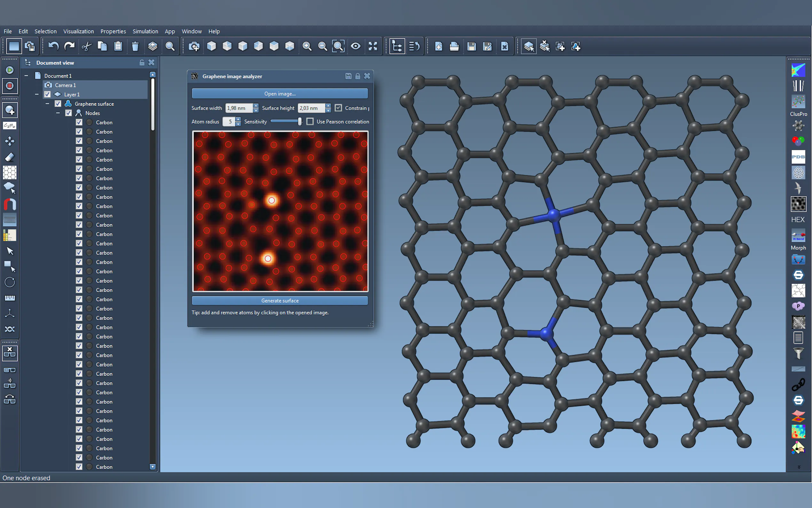Enable the Use Pearson correlation checkbox

310,121
